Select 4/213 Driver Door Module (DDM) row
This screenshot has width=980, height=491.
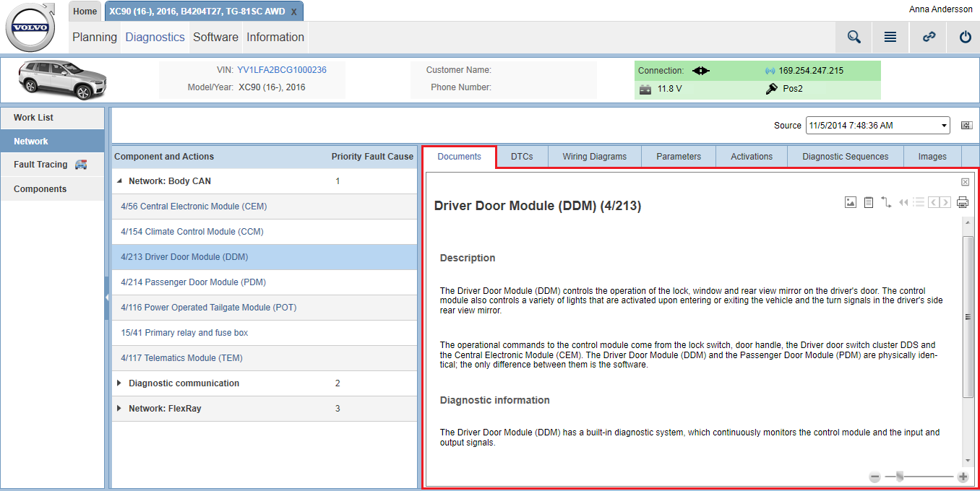tap(265, 257)
